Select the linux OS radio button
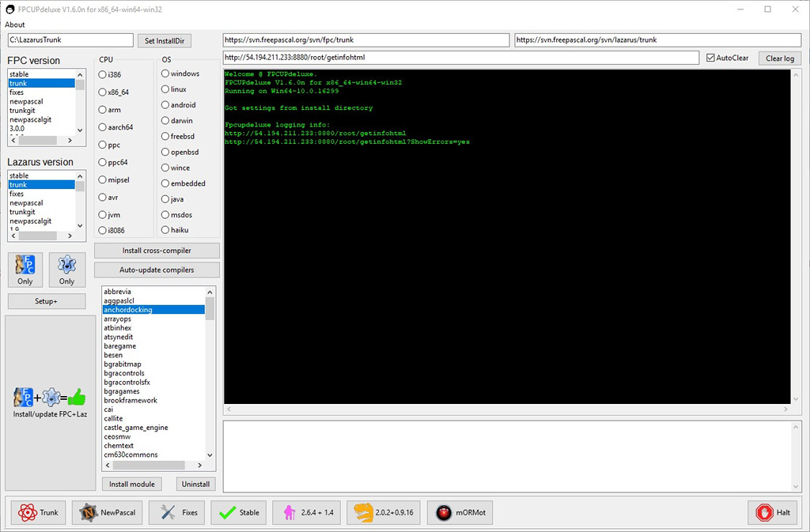Image resolution: width=810 pixels, height=532 pixels. tap(165, 89)
